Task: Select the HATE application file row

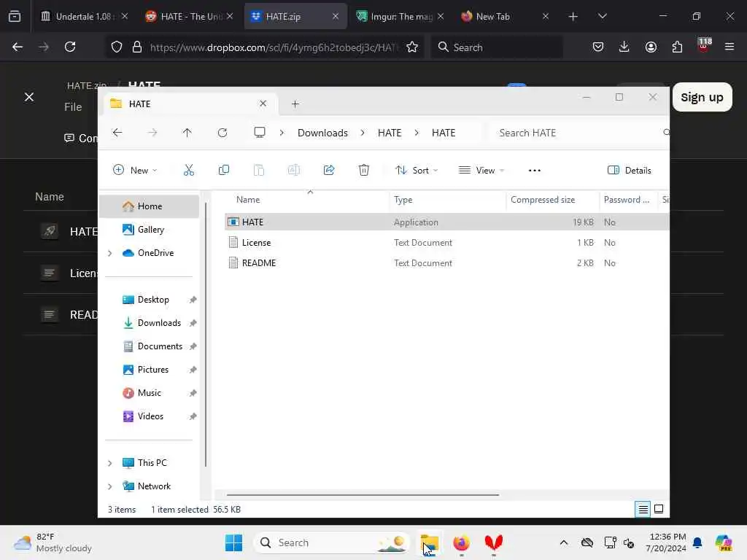Action: tap(446, 222)
